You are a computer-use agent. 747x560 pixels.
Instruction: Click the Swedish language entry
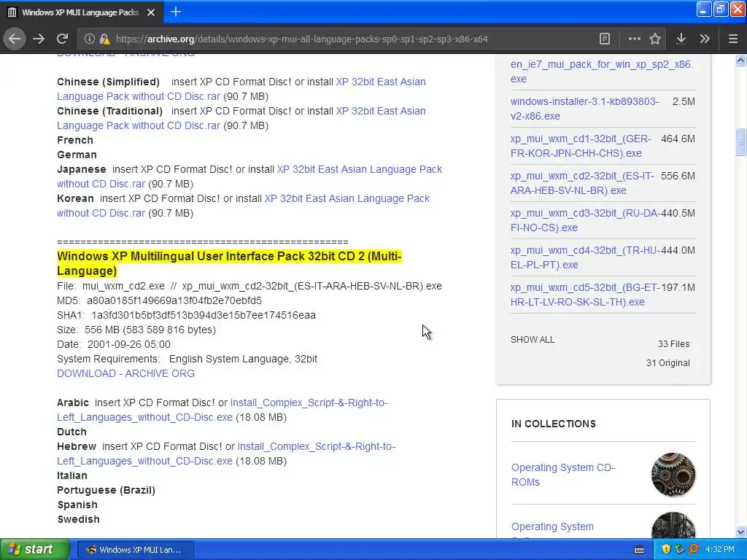click(x=78, y=519)
